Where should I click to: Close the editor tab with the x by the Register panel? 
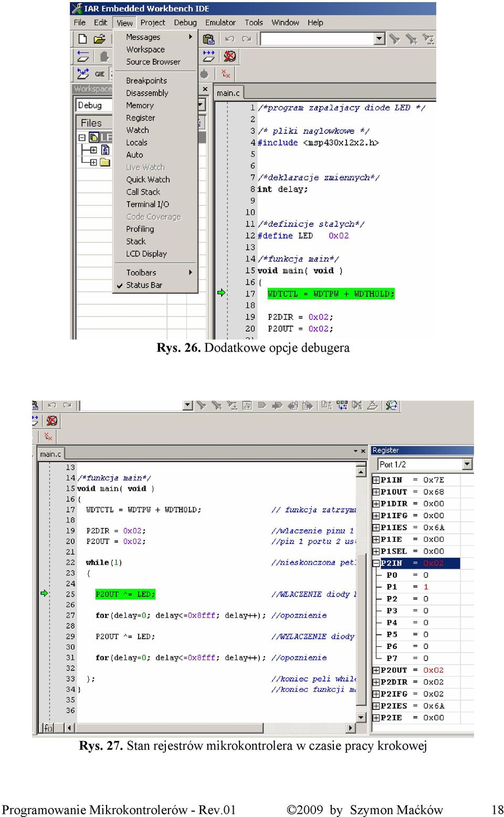pyautogui.click(x=363, y=451)
